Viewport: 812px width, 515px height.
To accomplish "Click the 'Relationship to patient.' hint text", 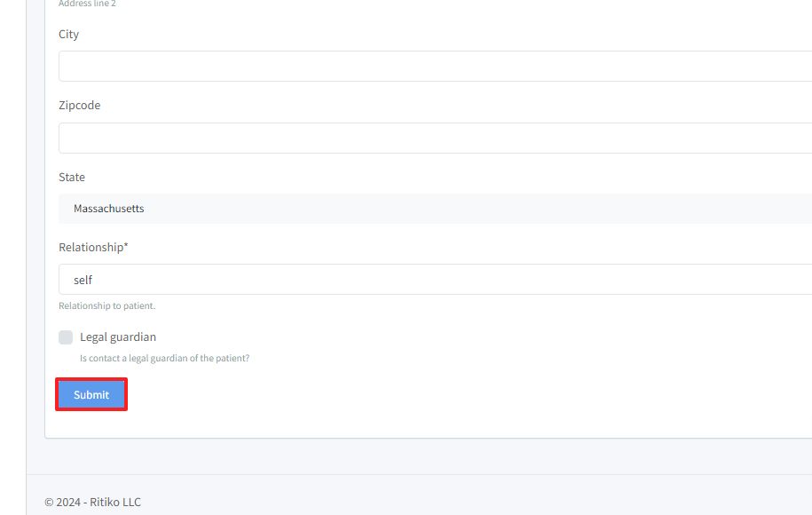I will pos(106,306).
